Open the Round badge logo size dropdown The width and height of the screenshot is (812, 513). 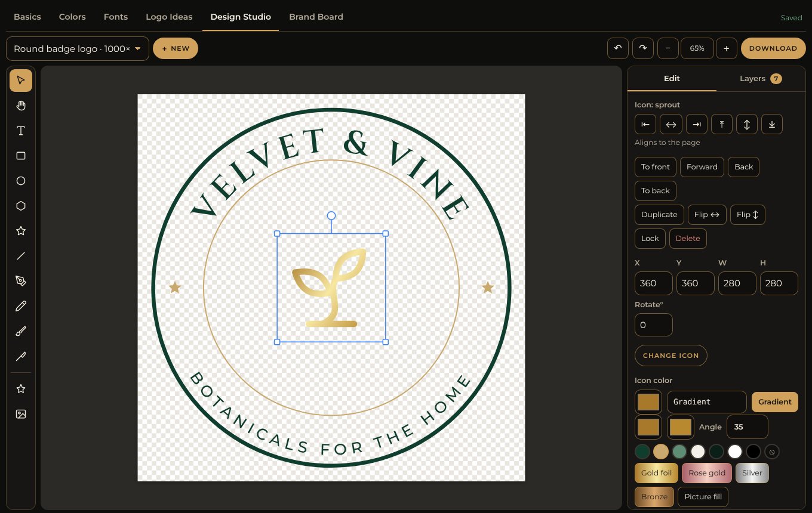[78, 49]
